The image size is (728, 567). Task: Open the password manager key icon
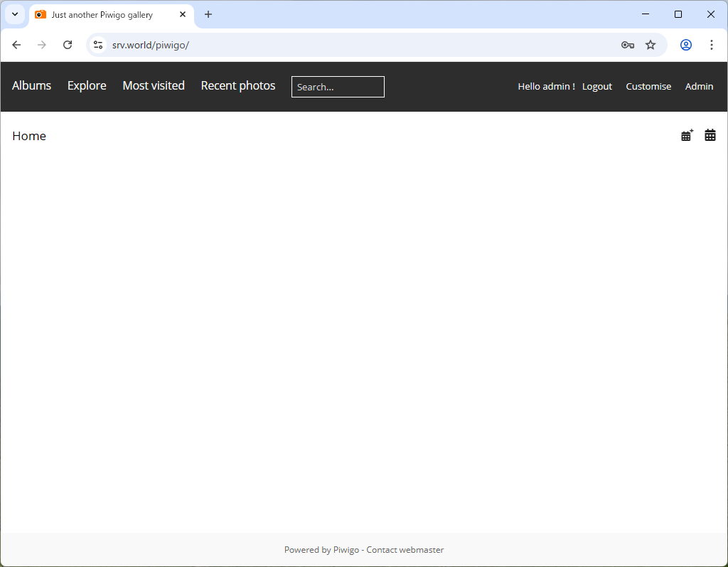(x=627, y=44)
